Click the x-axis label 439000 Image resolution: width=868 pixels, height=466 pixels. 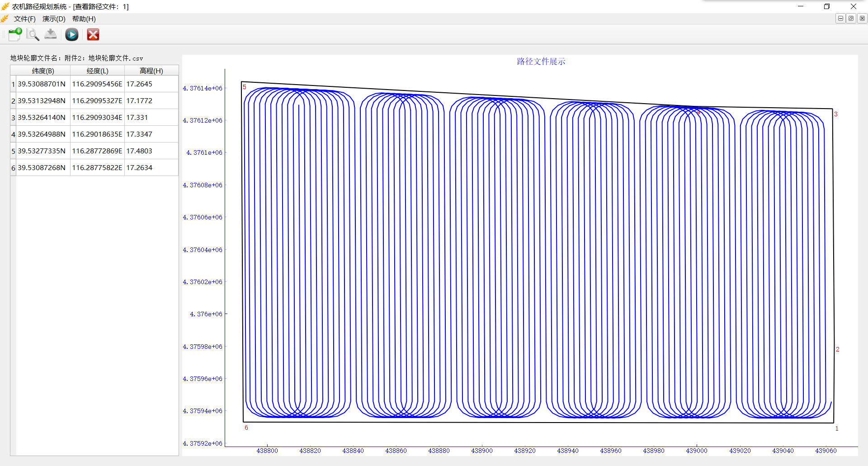point(697,451)
